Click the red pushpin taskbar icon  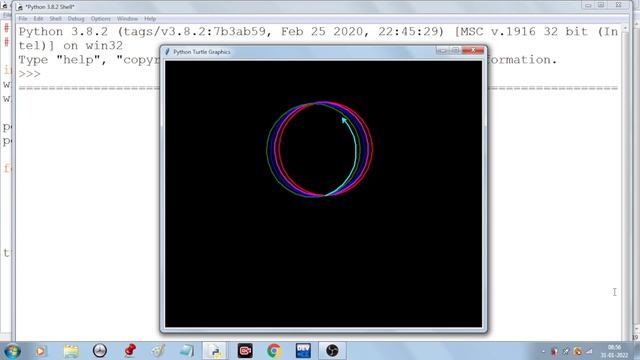[130, 351]
